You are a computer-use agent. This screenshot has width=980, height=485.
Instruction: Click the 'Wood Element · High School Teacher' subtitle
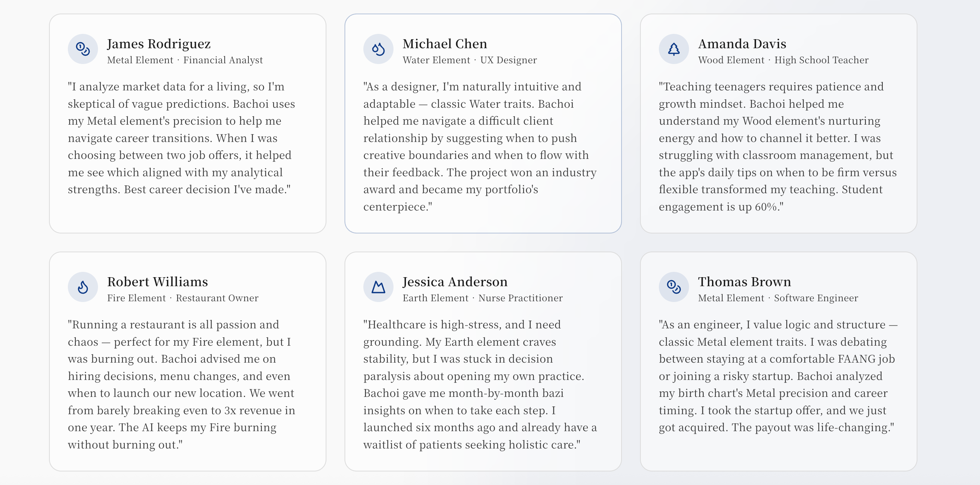[x=783, y=60]
